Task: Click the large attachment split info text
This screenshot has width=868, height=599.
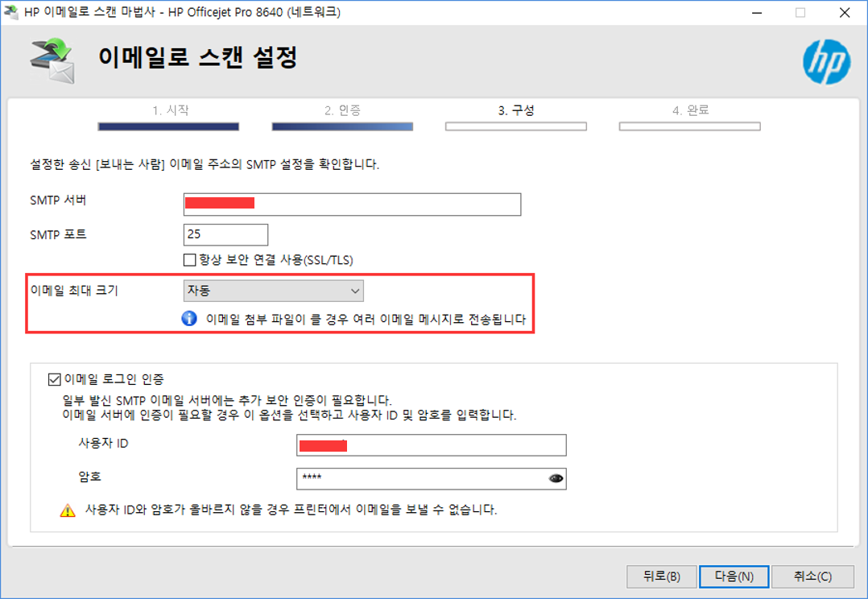Action: tap(366, 319)
